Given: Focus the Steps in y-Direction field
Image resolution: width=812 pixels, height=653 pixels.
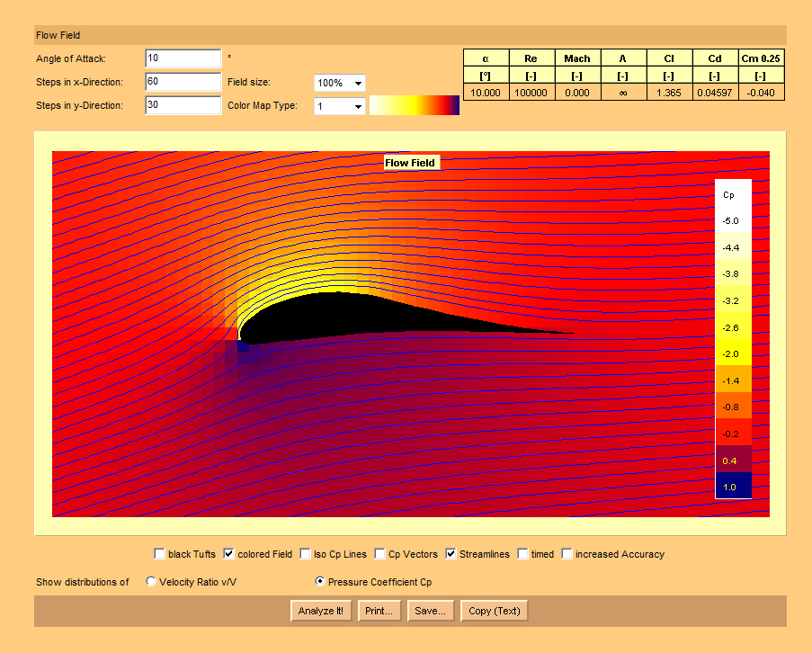Looking at the screenshot, I should coord(183,105).
